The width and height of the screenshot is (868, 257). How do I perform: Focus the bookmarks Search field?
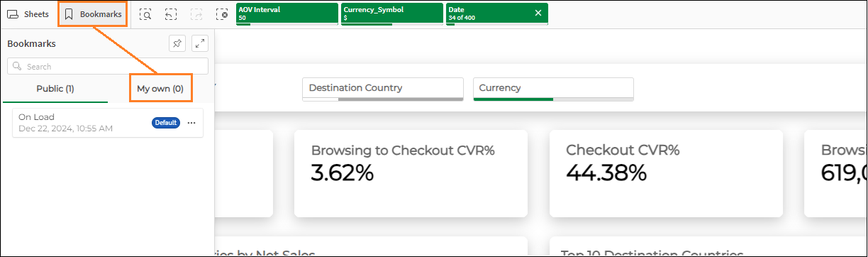click(x=108, y=66)
